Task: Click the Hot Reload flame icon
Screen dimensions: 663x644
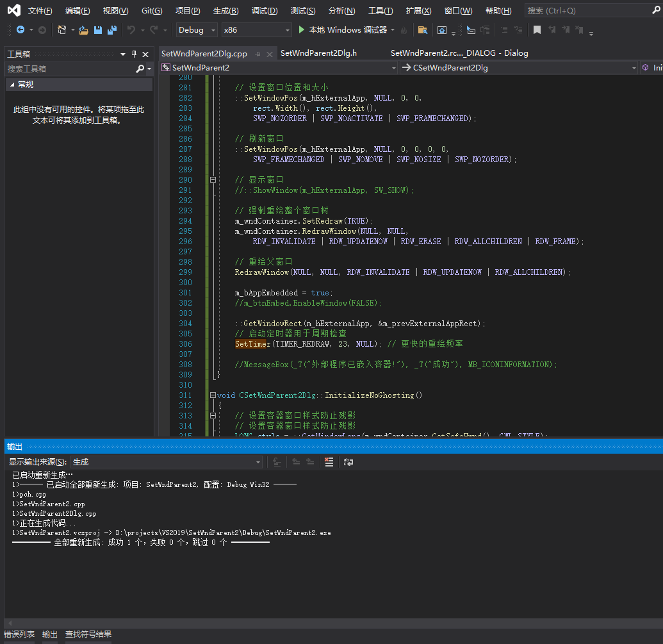Action: [404, 30]
